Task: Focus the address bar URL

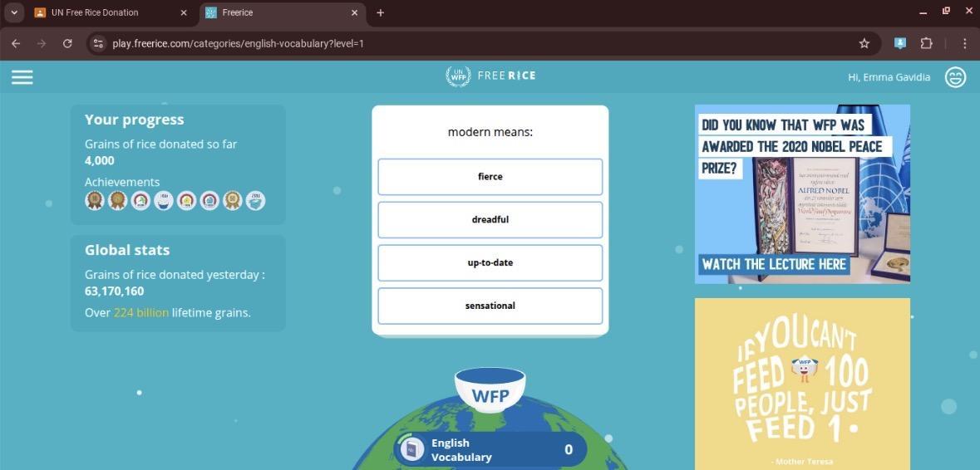Action: click(x=238, y=44)
